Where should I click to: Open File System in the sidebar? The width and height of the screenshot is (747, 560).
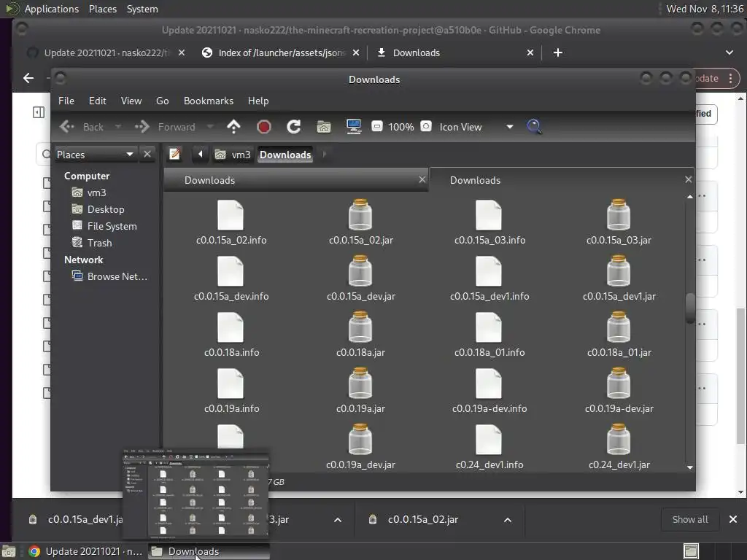click(x=112, y=226)
